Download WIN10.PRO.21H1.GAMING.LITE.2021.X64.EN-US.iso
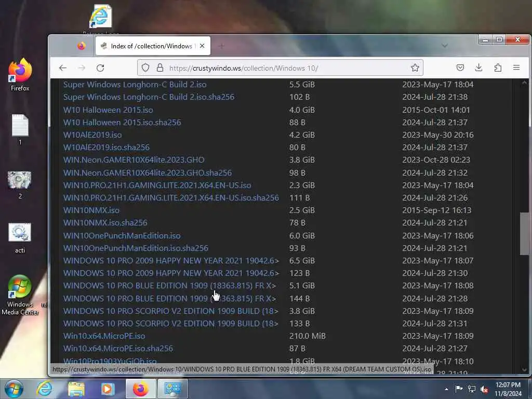This screenshot has width=532, height=399. (157, 185)
